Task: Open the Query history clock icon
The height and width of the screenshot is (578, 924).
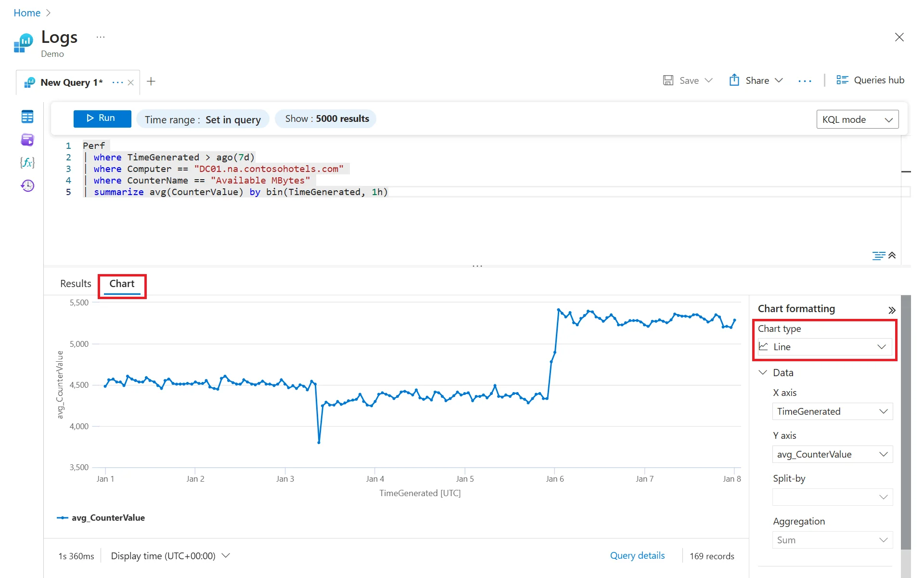Action: (27, 185)
